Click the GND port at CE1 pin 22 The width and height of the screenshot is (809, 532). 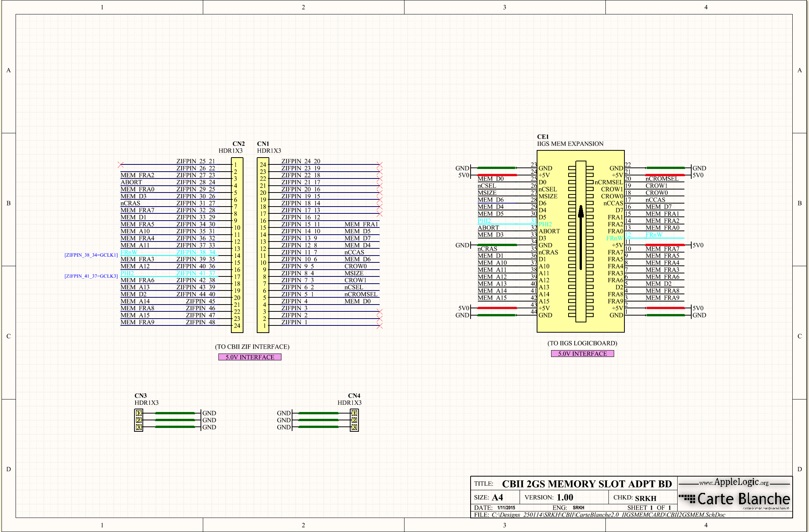click(698, 168)
